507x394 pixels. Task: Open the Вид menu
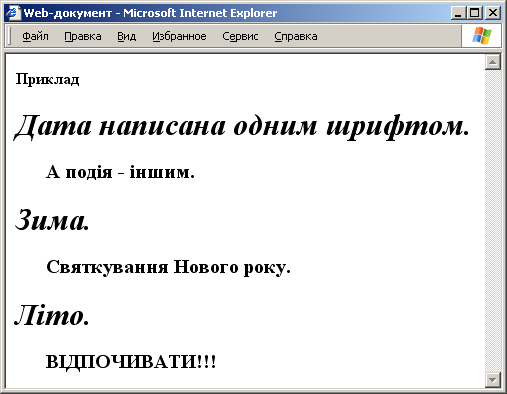tap(126, 36)
